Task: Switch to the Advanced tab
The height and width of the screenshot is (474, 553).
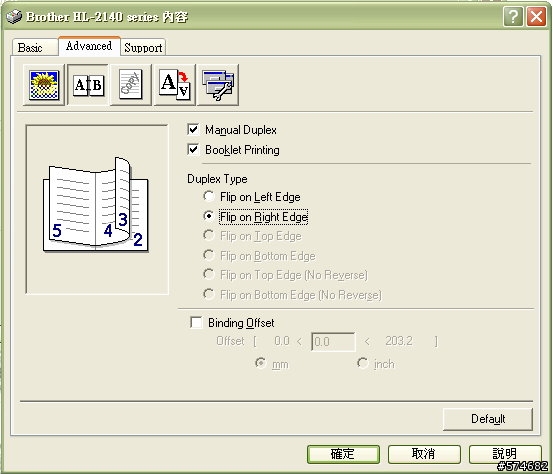Action: tap(89, 46)
